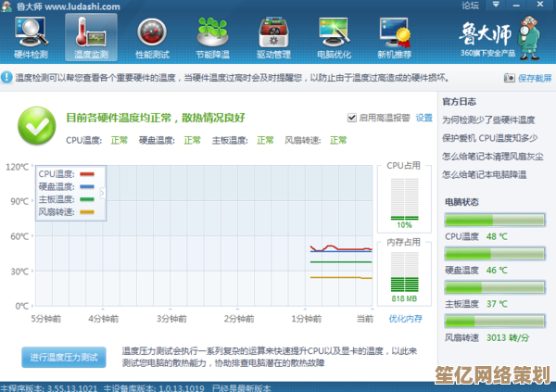Viewport: 556px width, 392px height.
Task: Click the CPU占用 10% usage meter
Action: (x=404, y=199)
